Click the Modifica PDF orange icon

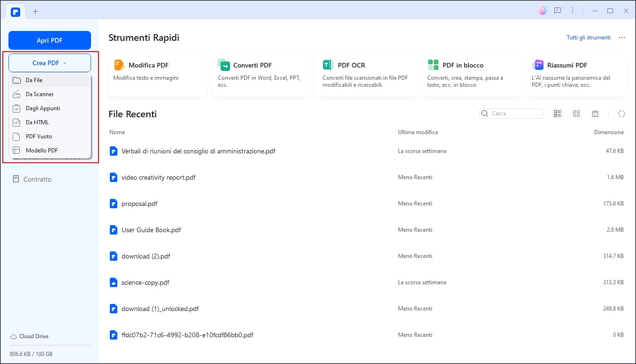[x=119, y=65]
